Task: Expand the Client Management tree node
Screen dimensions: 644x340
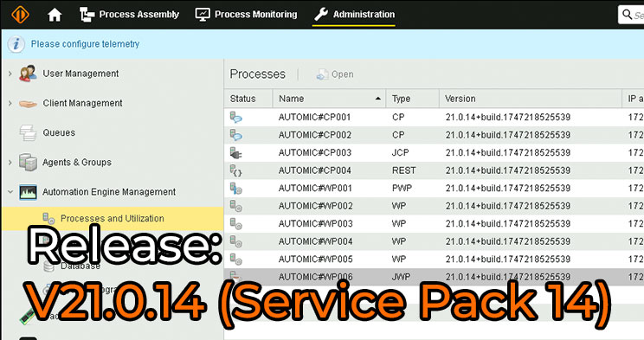Action: pos(10,104)
